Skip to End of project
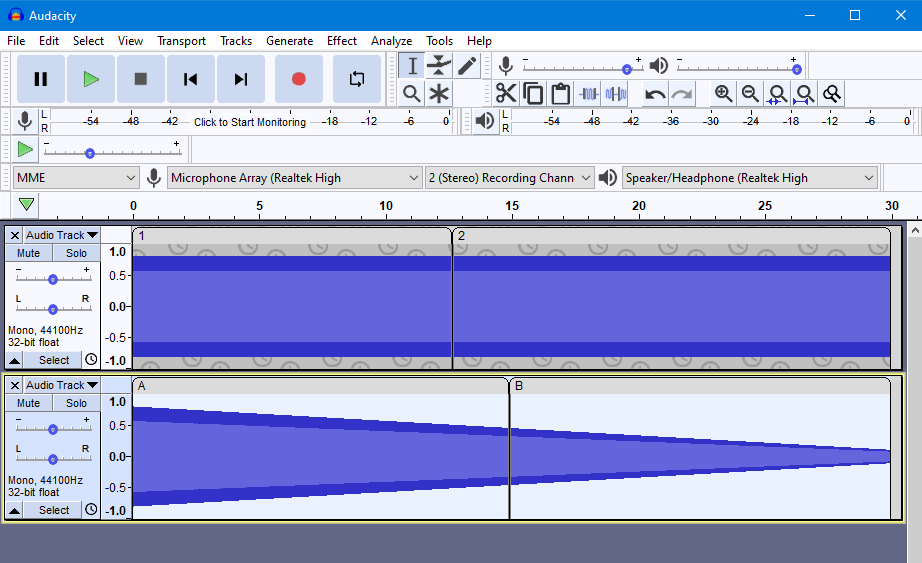Viewport: 922px width, 563px height. click(x=240, y=79)
